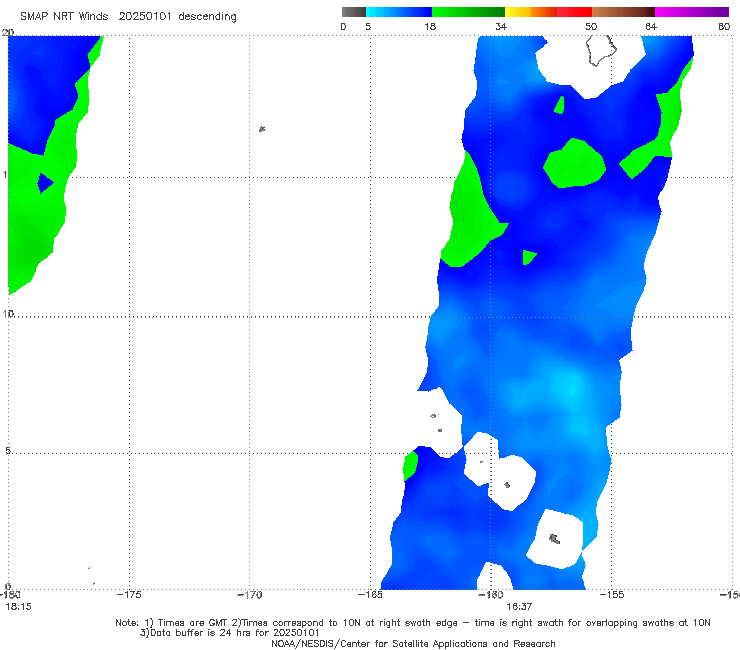Image resolution: width=740 pixels, height=650 pixels.
Task: Click the yellow-orange segment of the color bar
Action: point(531,12)
